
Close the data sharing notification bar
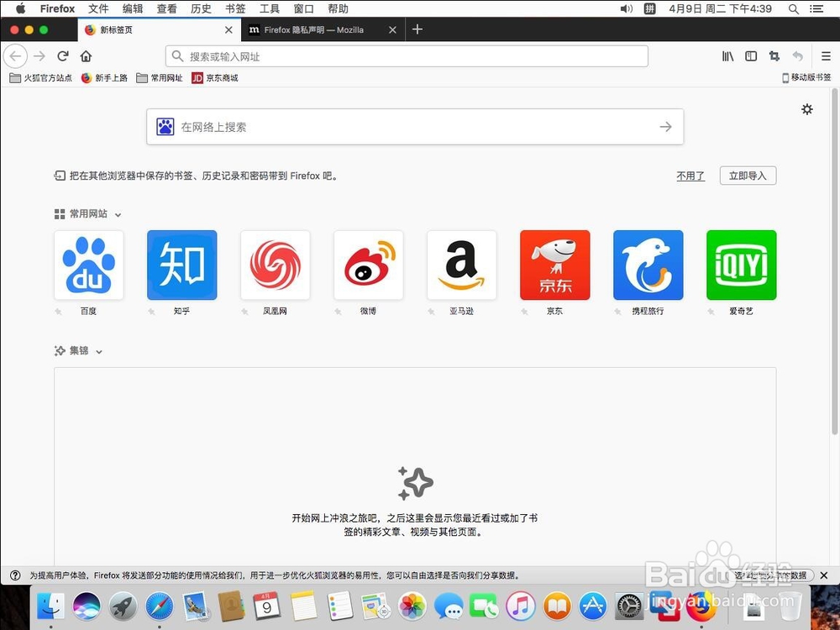point(824,575)
